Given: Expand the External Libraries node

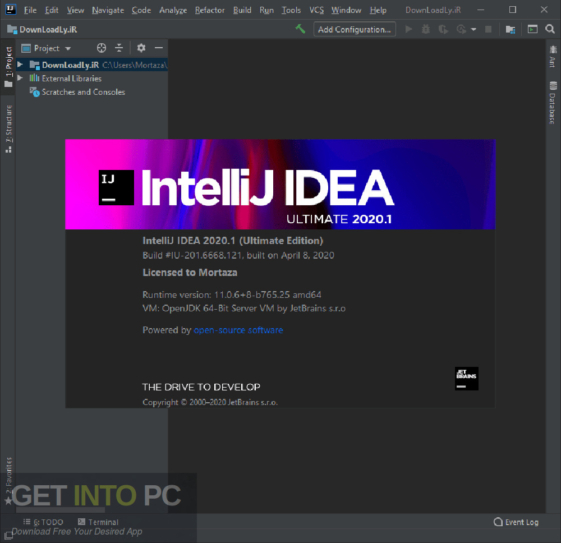Looking at the screenshot, I should tap(20, 78).
